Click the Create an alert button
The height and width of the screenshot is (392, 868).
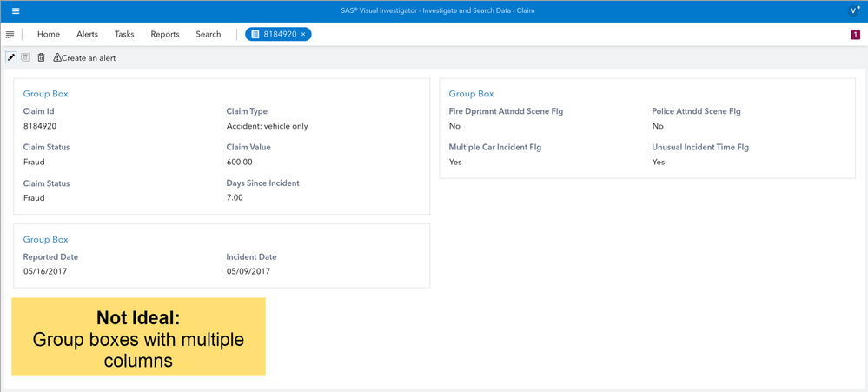pyautogui.click(x=84, y=58)
